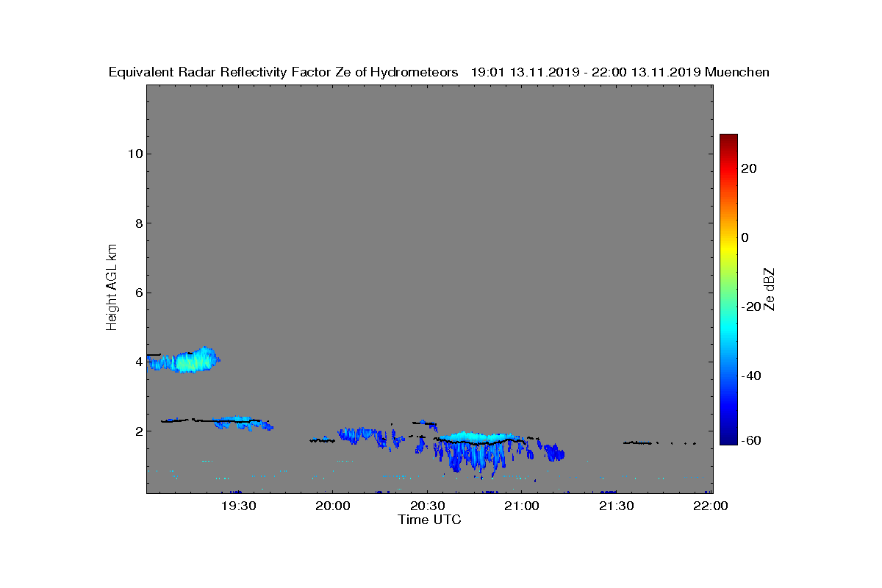Click the '4' height axis tick label

[x=137, y=362]
